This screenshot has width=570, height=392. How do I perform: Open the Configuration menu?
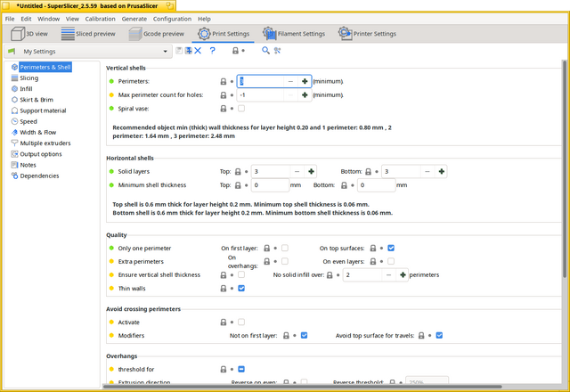tap(172, 19)
